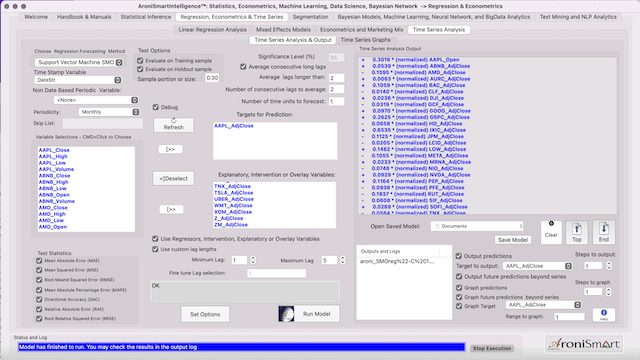The width and height of the screenshot is (640, 360).
Task: Click the status message bar
Action: pyautogui.click(x=241, y=347)
